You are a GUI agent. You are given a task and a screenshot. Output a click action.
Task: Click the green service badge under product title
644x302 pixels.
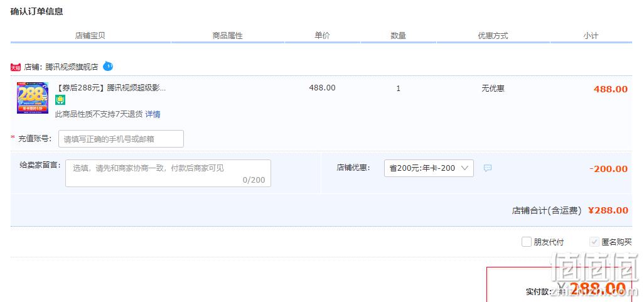pos(60,100)
